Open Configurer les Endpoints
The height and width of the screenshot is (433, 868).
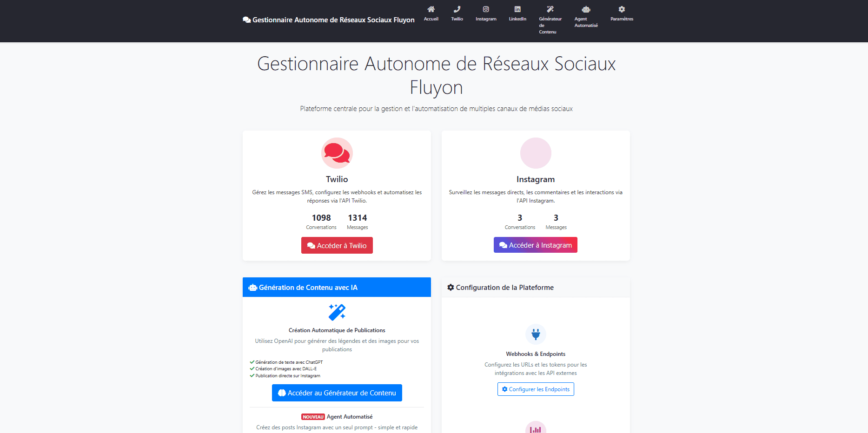tap(535, 389)
